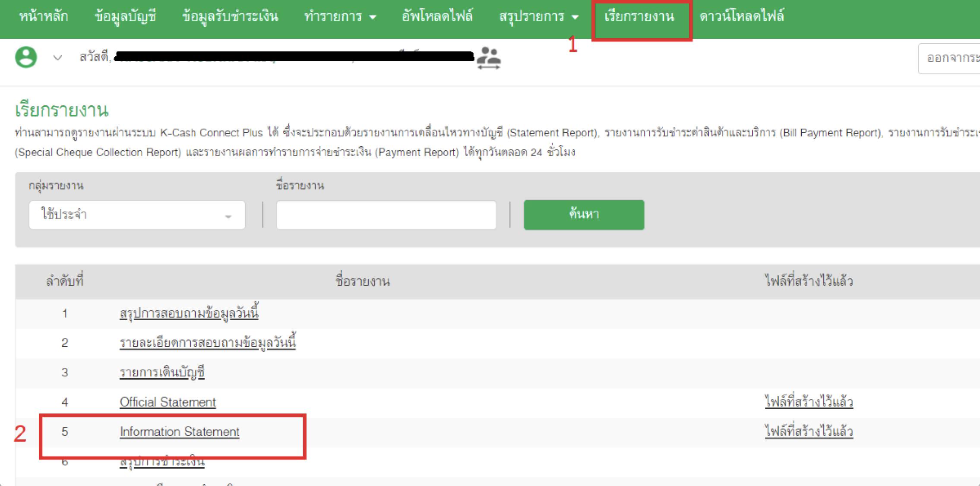Type in the ชื่อรายงาน text field
Image resolution: width=980 pixels, height=486 pixels.
pyautogui.click(x=386, y=215)
